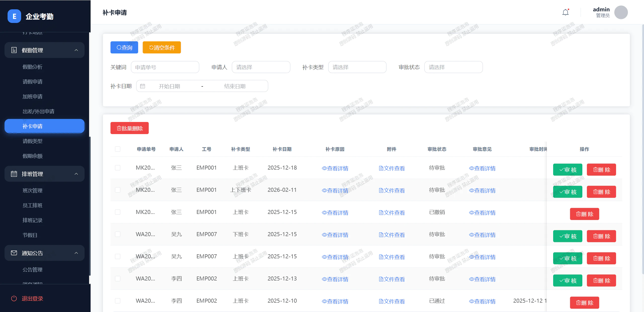Open 文件查看 attachment for the 已撤销 row
644x312 pixels.
click(392, 212)
